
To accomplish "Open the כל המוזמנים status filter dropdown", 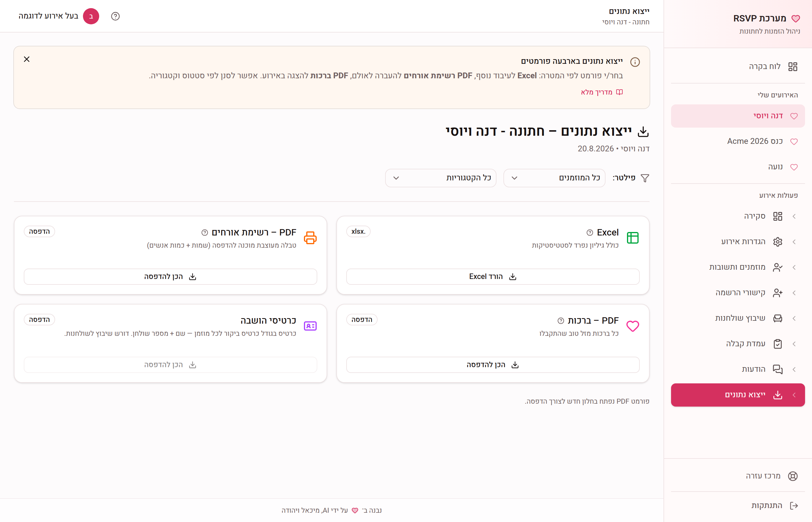I will point(554,178).
